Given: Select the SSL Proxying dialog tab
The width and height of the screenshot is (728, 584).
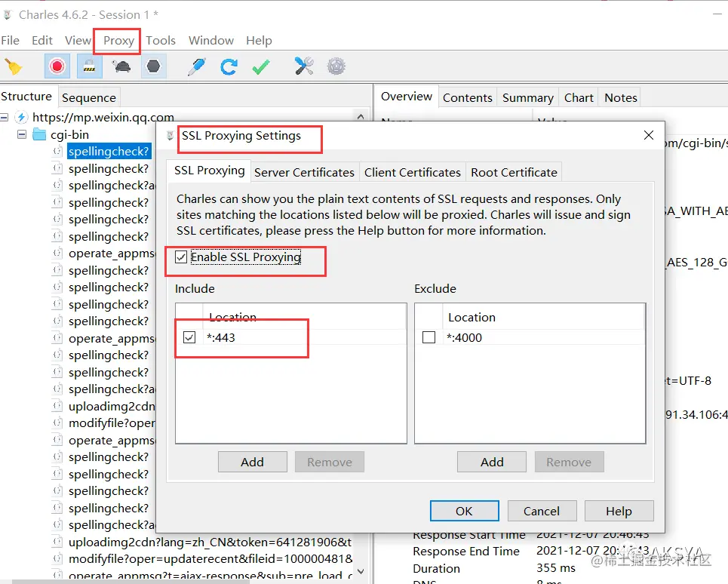Looking at the screenshot, I should click(210, 171).
